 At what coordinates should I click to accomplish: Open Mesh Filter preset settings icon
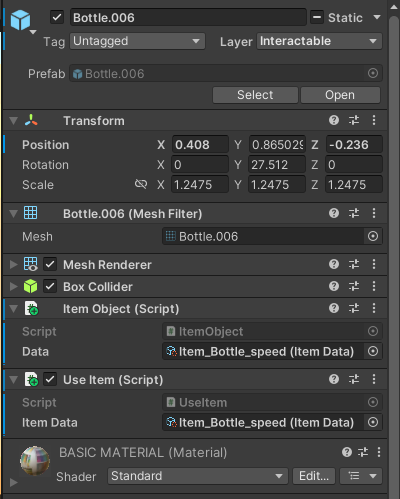(354, 213)
